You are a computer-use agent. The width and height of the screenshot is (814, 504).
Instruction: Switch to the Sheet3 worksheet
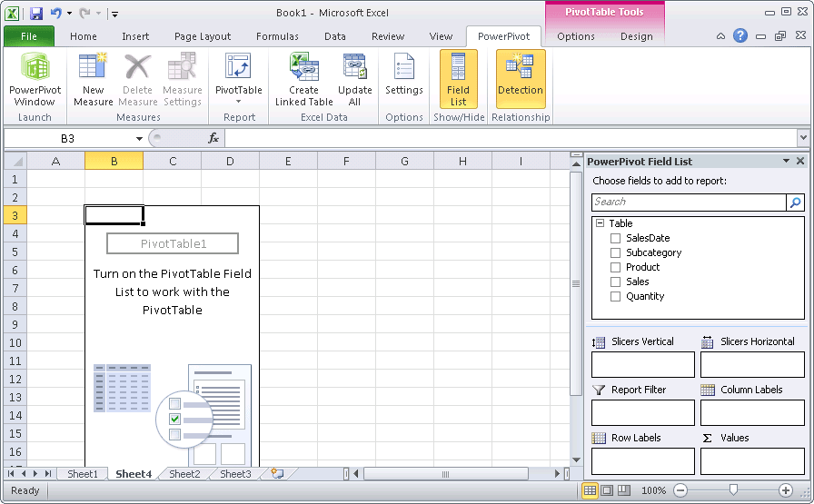[x=235, y=474]
